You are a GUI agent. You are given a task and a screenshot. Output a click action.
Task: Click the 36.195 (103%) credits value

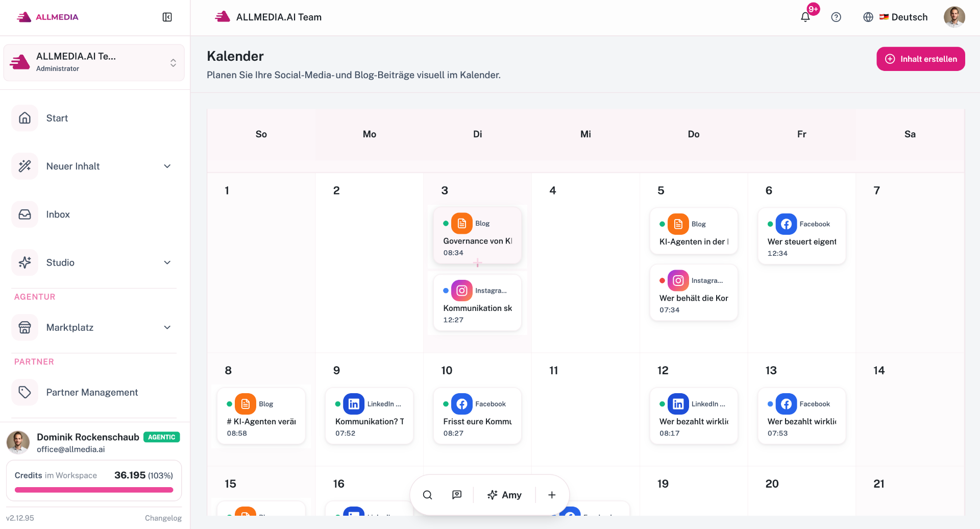143,475
